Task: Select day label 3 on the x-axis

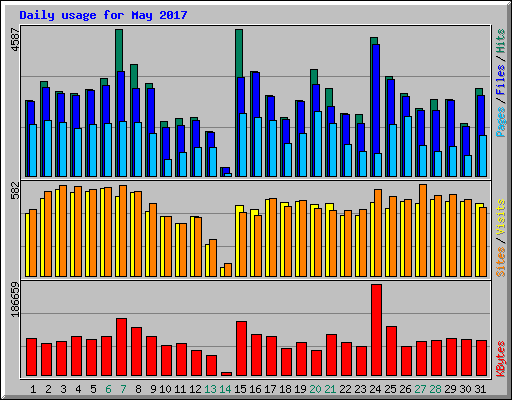Action: (63, 389)
